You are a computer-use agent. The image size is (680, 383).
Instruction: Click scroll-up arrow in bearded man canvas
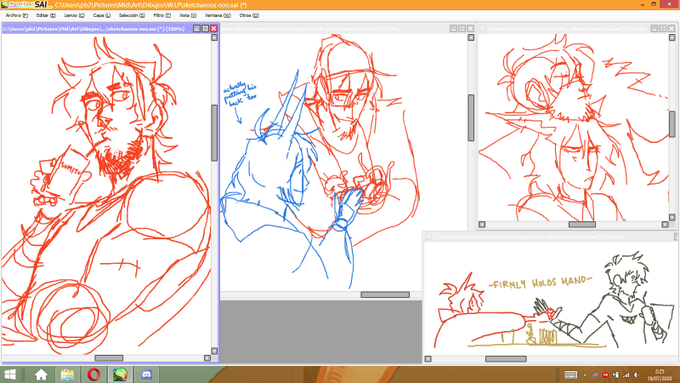pyautogui.click(x=214, y=38)
